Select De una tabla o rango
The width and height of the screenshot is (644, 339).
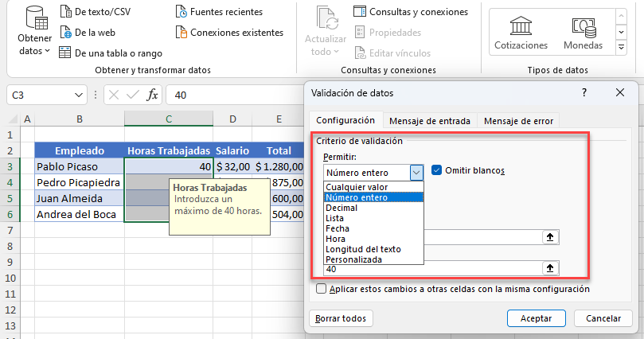[x=111, y=53]
